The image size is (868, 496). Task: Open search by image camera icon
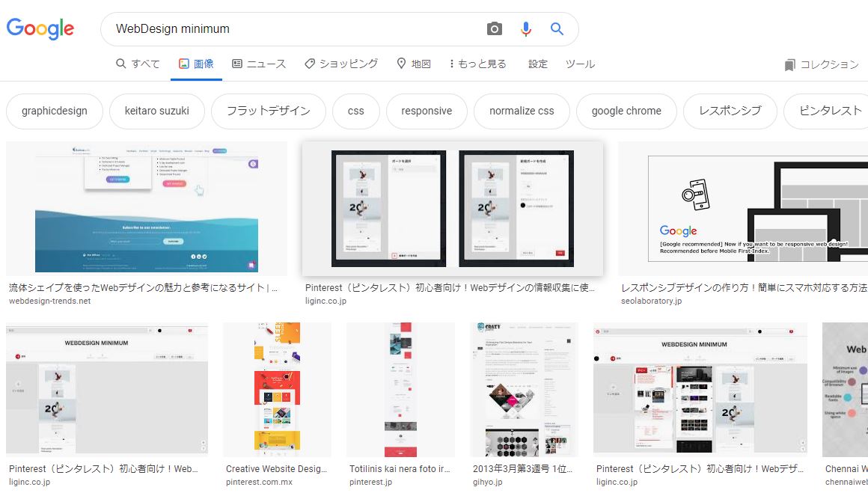click(x=495, y=28)
